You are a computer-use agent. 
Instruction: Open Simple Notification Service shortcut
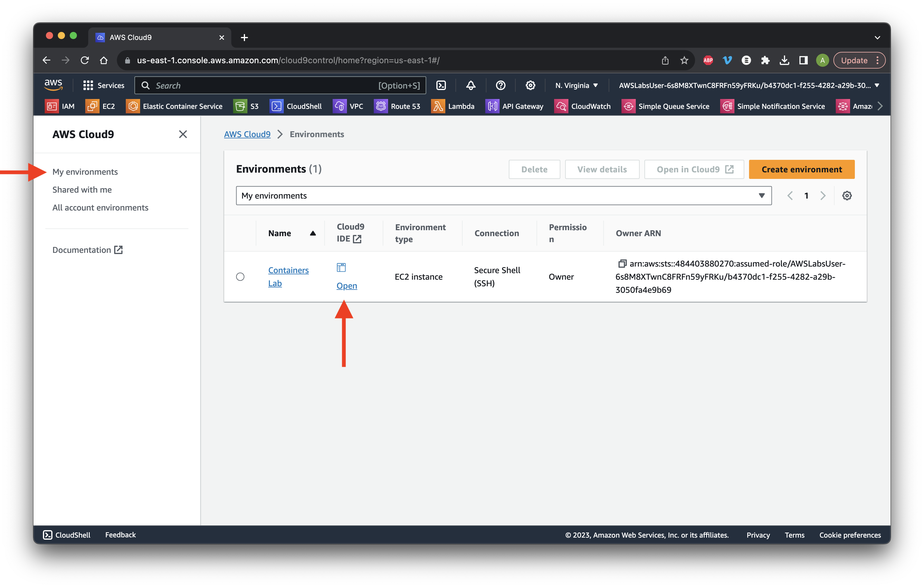click(x=772, y=106)
